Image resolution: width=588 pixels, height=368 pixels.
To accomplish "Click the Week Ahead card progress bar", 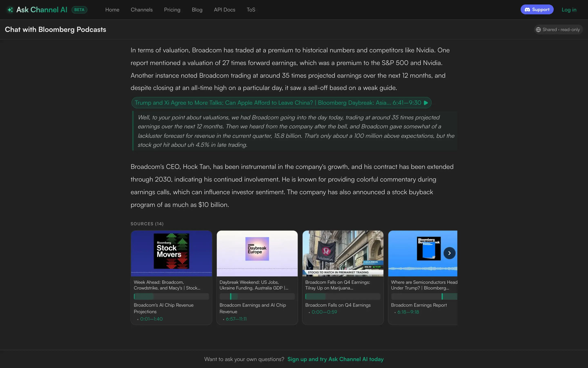I will [171, 296].
